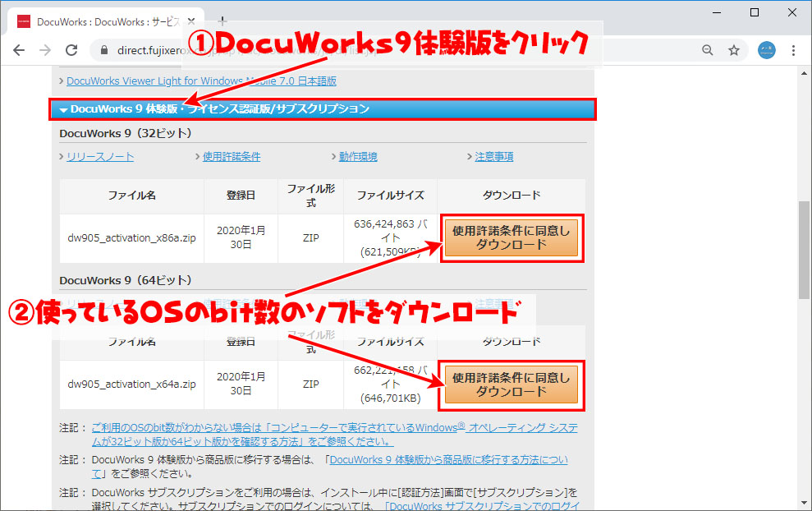This screenshot has width=812, height=511.
Task: Close the DocuWorks browser tab
Action: point(191,21)
